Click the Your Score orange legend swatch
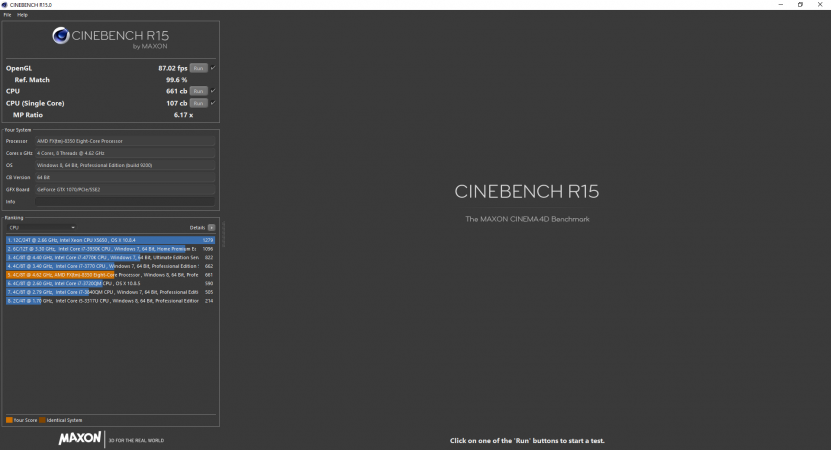This screenshot has width=831, height=450. pyautogui.click(x=9, y=420)
